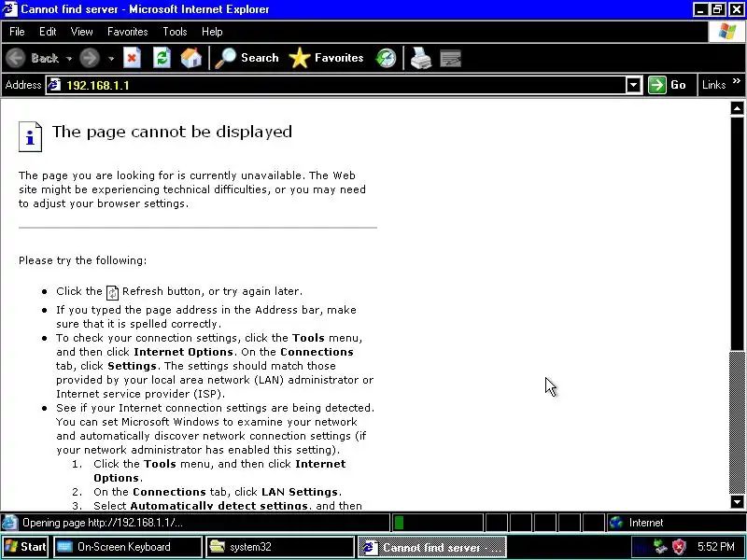Switch to the system32 taskbar window

[280, 547]
